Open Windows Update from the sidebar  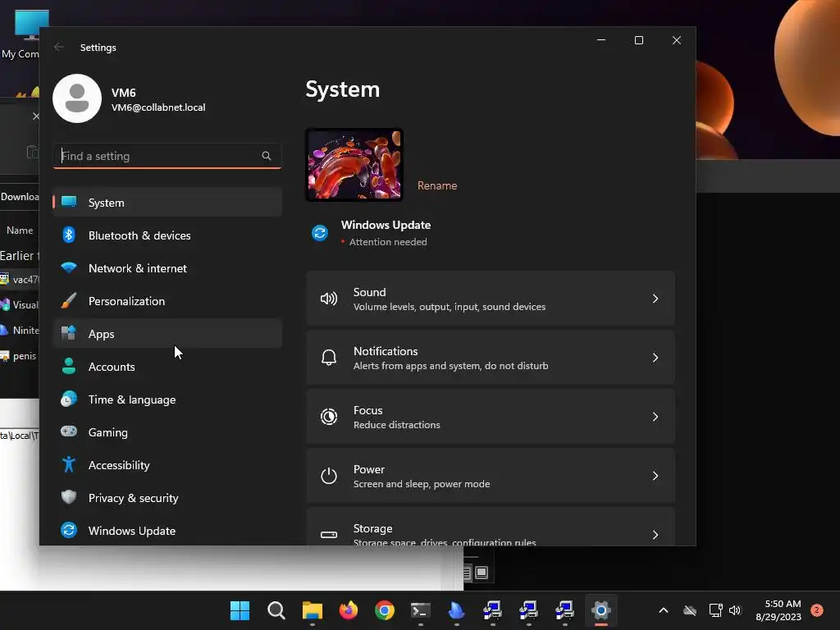point(167,531)
